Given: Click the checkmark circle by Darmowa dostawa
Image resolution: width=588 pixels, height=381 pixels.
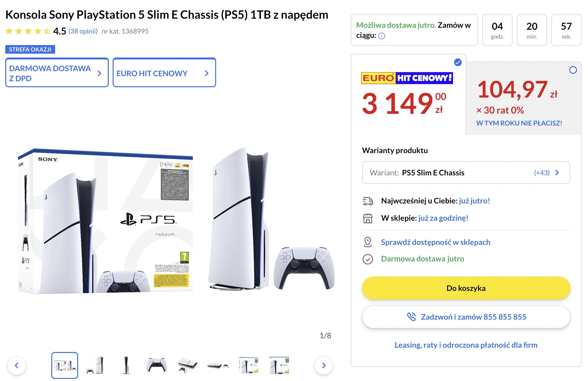Looking at the screenshot, I should pyautogui.click(x=368, y=259).
